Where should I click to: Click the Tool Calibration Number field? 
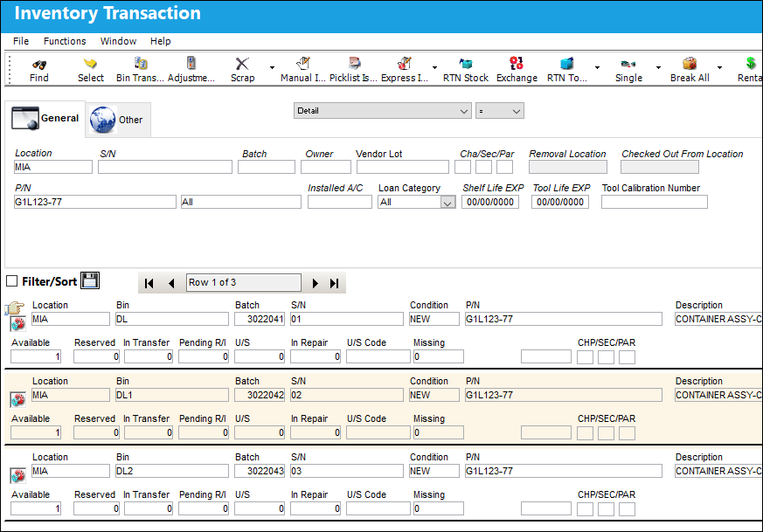coord(655,202)
